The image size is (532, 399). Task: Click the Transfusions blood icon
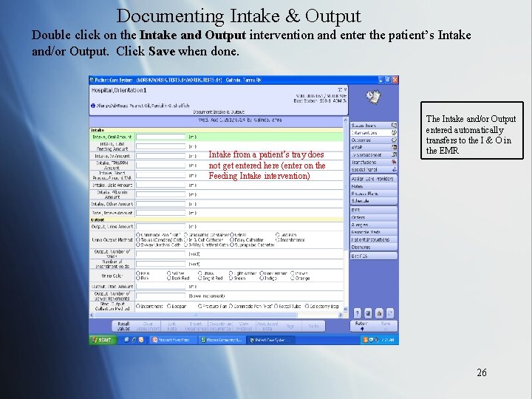coord(394,162)
